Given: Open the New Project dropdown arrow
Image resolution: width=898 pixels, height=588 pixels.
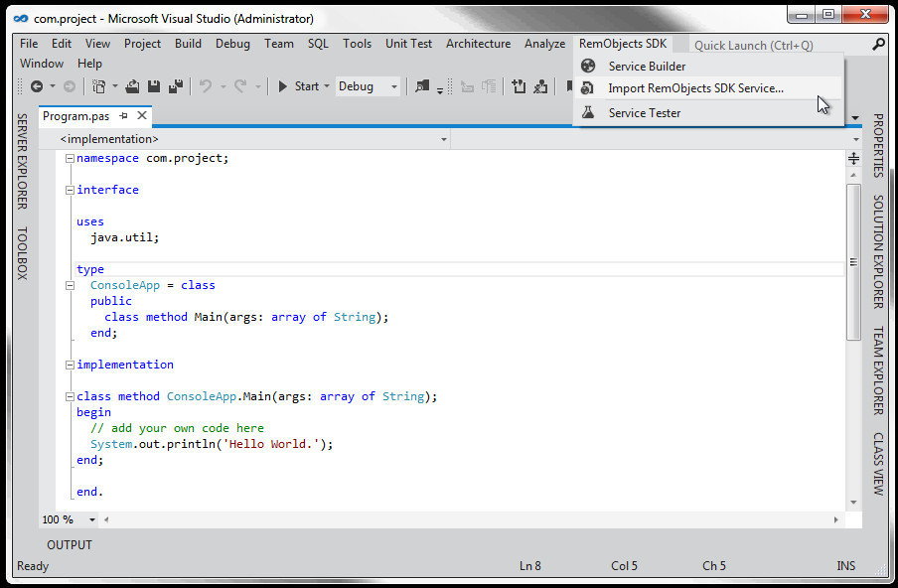Looking at the screenshot, I should (x=114, y=86).
